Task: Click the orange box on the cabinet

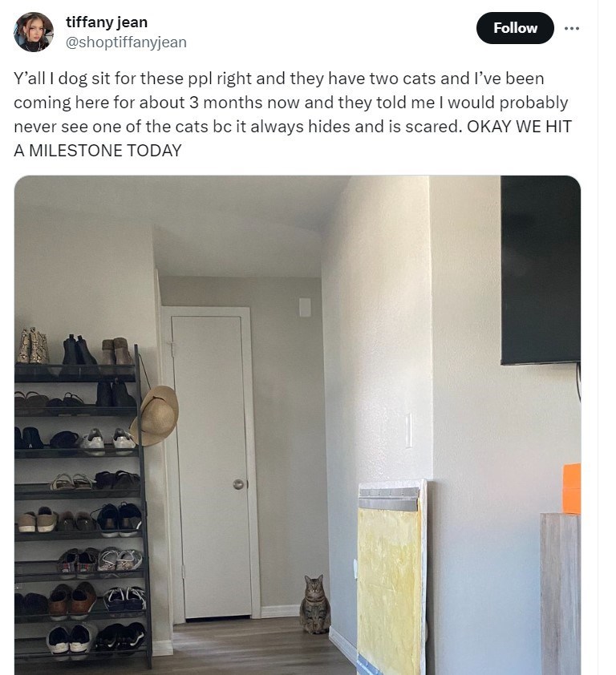Action: [x=572, y=488]
